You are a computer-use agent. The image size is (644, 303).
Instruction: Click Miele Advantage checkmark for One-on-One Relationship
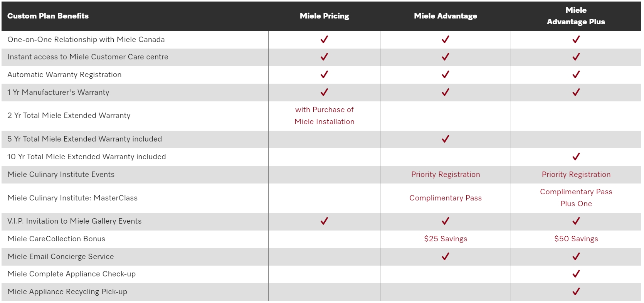pyautogui.click(x=446, y=39)
